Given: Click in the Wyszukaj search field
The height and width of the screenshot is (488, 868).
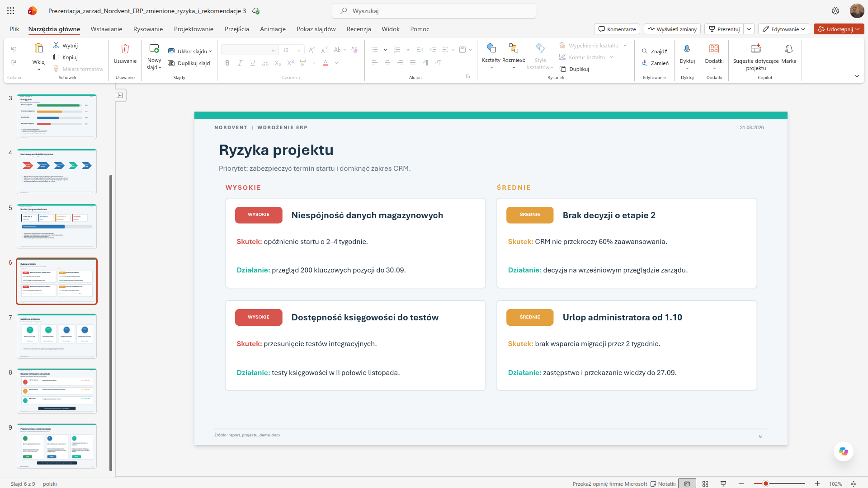Looking at the screenshot, I should tap(434, 11).
